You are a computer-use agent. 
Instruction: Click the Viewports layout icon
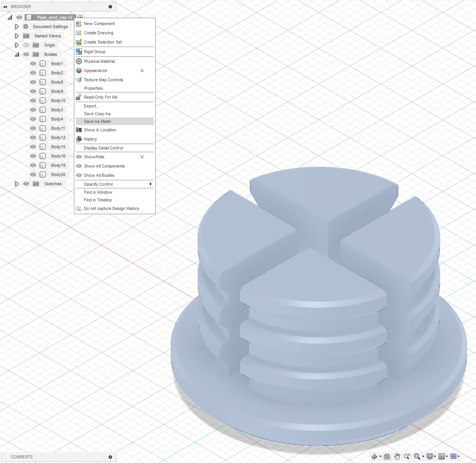(454, 456)
